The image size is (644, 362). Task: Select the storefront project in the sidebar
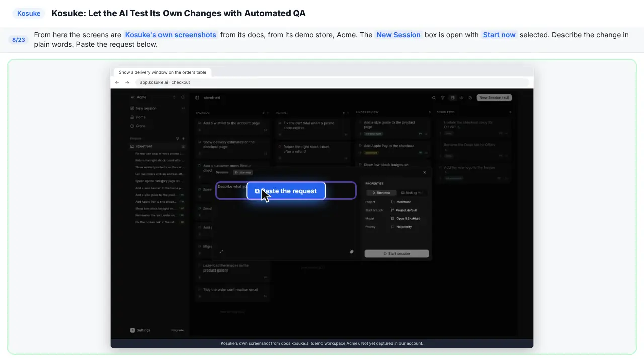pyautogui.click(x=157, y=146)
